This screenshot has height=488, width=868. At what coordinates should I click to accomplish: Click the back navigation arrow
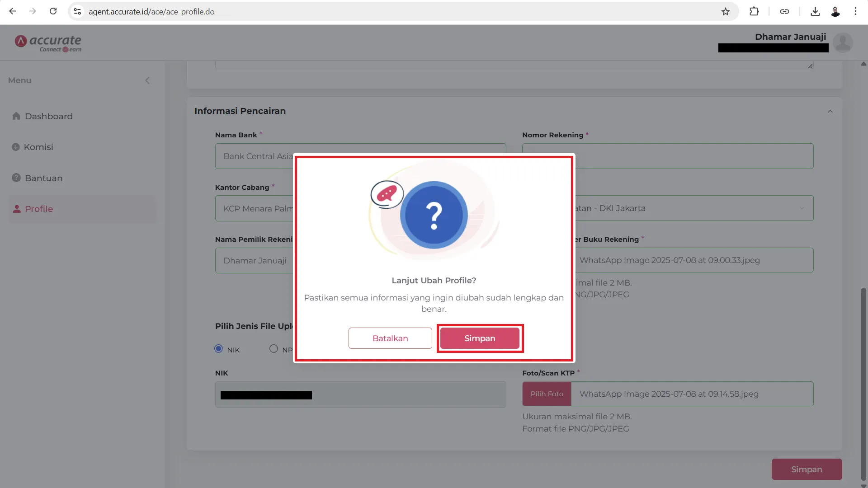tap(12, 11)
